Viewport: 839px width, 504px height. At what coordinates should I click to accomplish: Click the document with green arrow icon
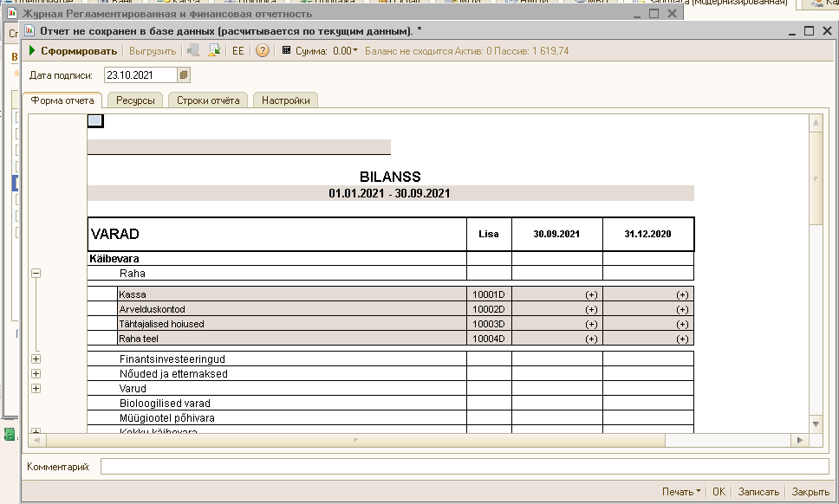click(x=214, y=51)
